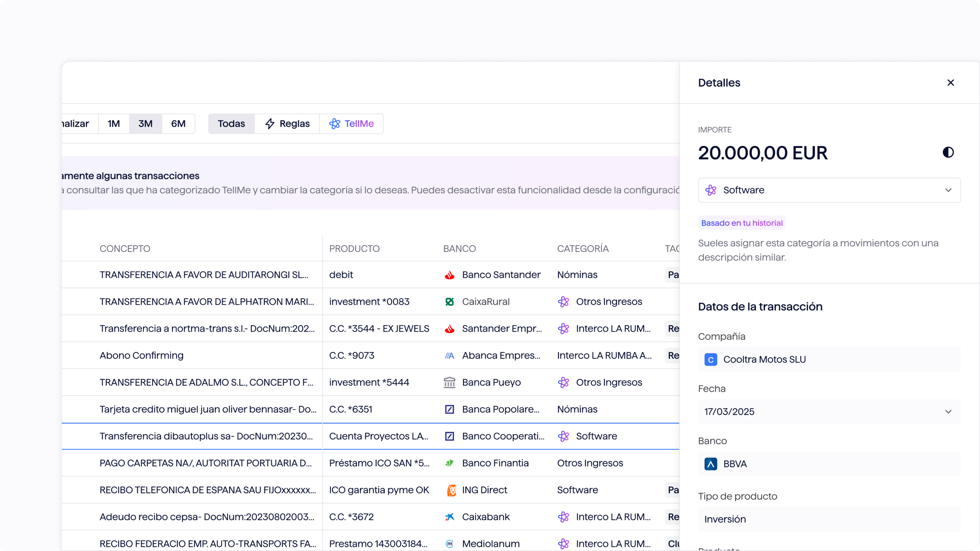This screenshot has width=980, height=551.
Task: Click the flower icon on TellMe tab
Action: (334, 123)
